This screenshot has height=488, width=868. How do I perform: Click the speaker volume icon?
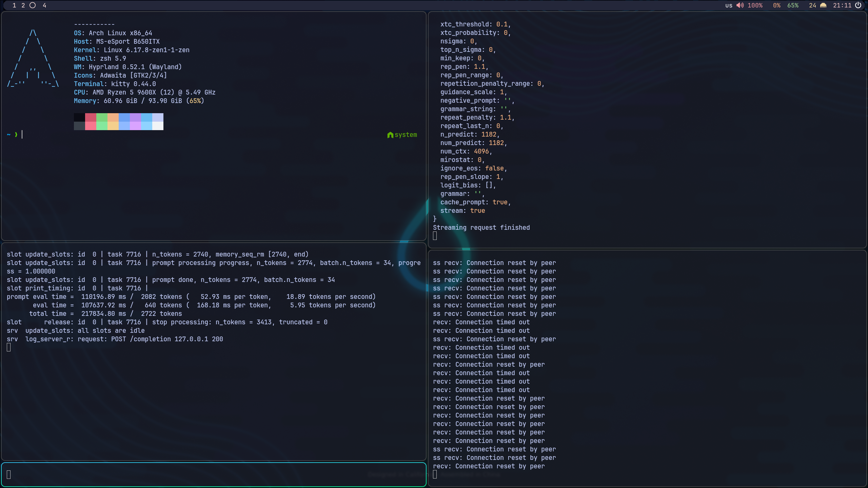[740, 5]
